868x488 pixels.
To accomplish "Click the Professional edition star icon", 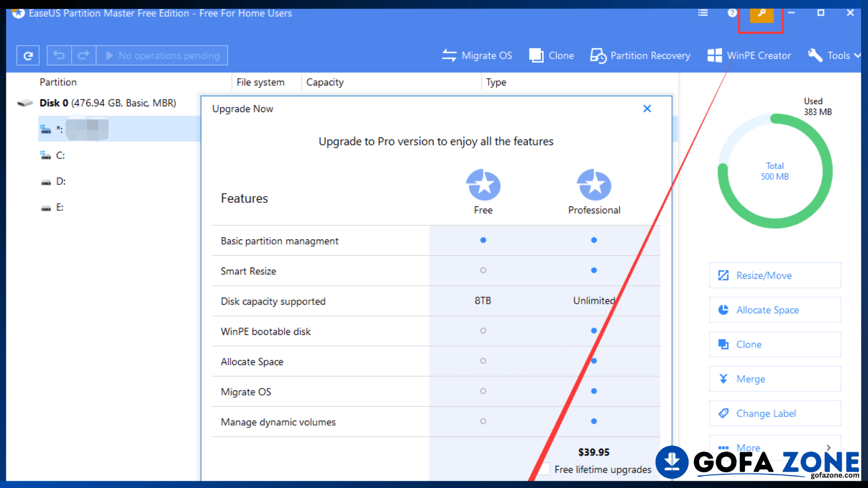I will (x=594, y=185).
